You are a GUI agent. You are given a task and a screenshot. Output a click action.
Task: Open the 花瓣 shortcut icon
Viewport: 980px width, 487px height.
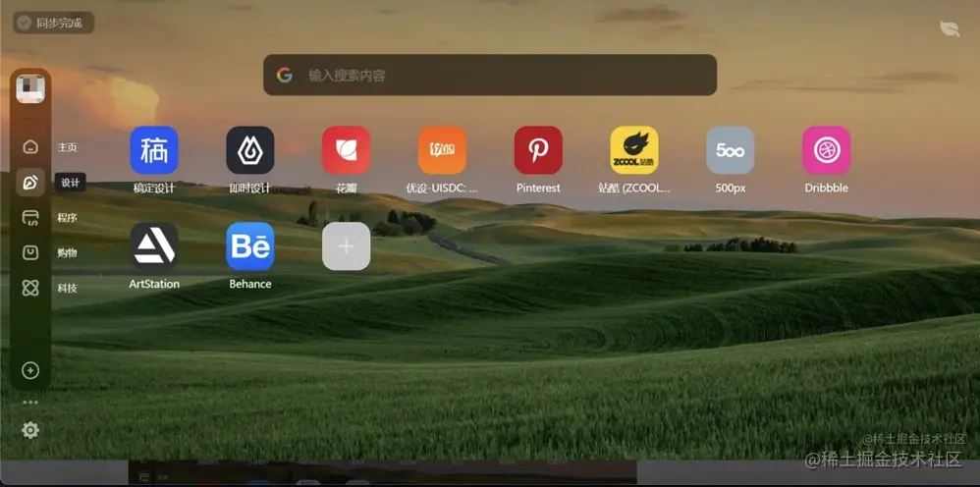click(x=347, y=150)
